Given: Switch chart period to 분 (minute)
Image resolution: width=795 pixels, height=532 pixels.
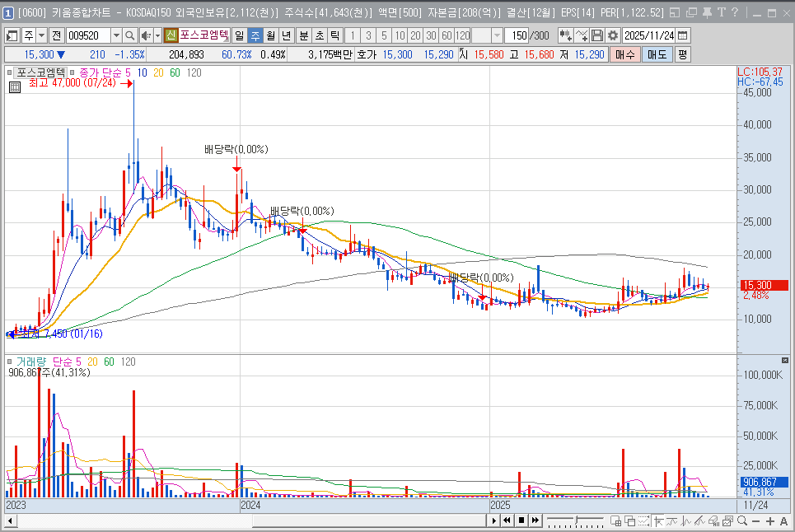Looking at the screenshot, I should (304, 35).
